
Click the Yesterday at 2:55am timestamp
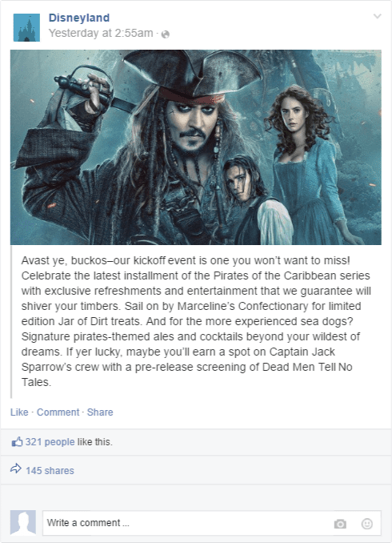coord(101,33)
